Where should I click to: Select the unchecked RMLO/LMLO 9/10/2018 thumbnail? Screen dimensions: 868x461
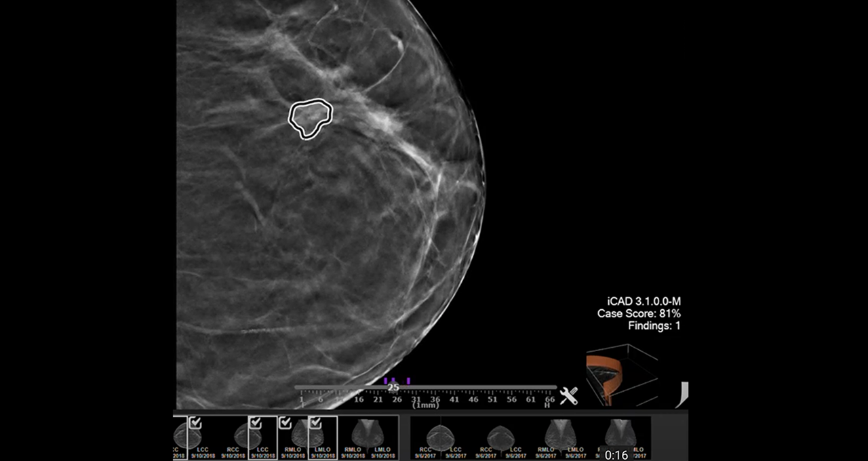[x=368, y=437]
